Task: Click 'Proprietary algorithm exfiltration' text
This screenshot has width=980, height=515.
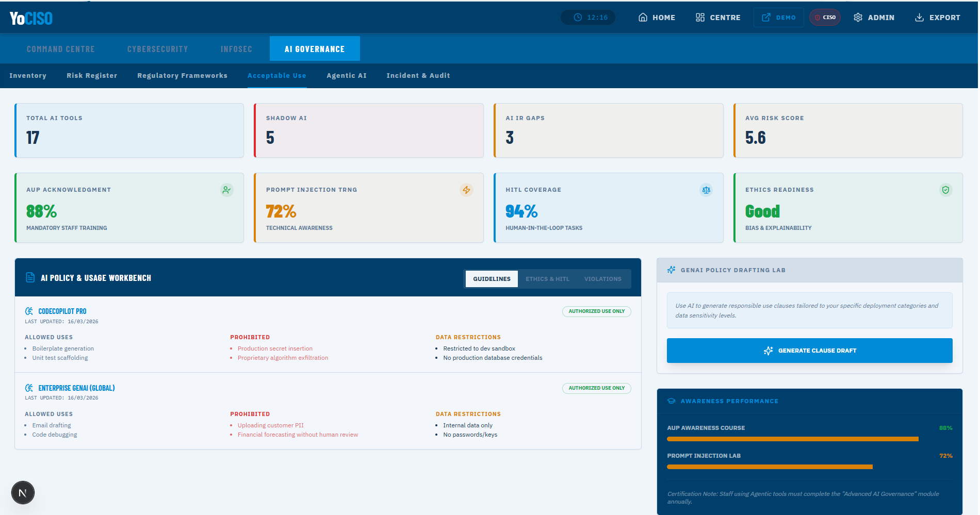Action: (x=283, y=358)
